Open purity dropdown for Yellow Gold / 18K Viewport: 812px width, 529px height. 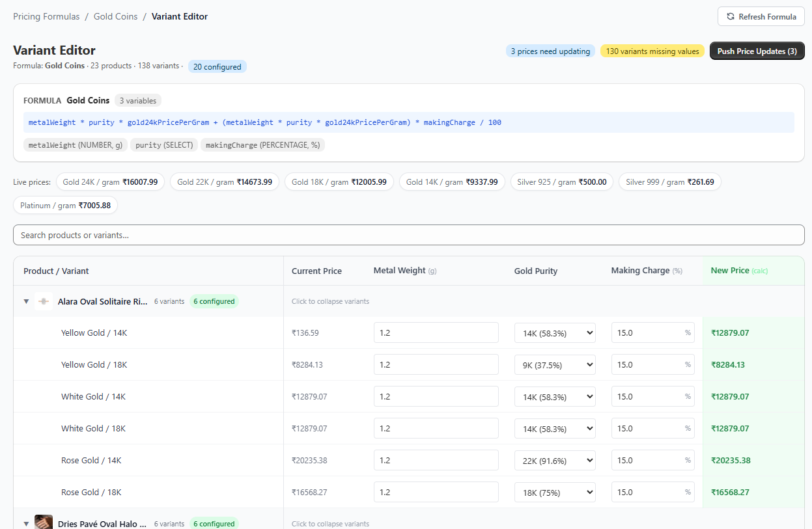[554, 364]
